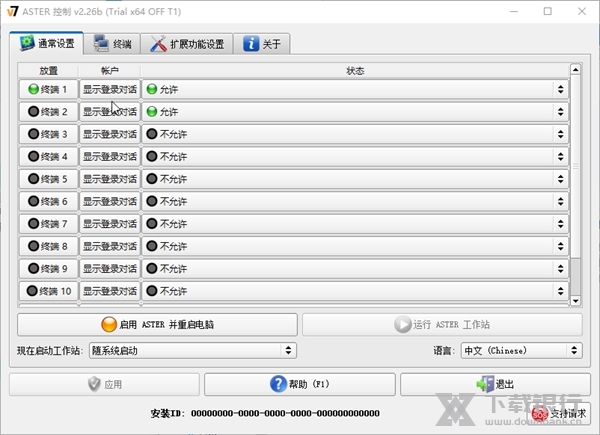Toggle the 终端 7 placement button
The width and height of the screenshot is (600, 435).
[x=48, y=224]
